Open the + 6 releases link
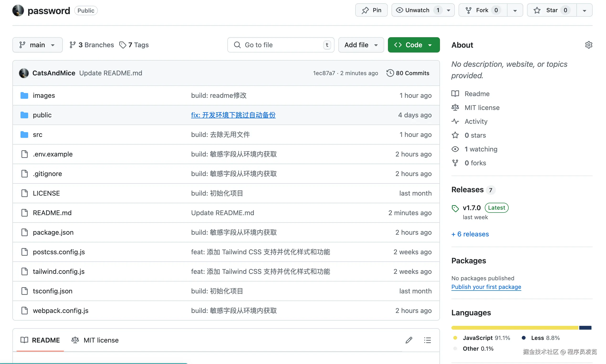This screenshot has width=606, height=364. pos(470,234)
